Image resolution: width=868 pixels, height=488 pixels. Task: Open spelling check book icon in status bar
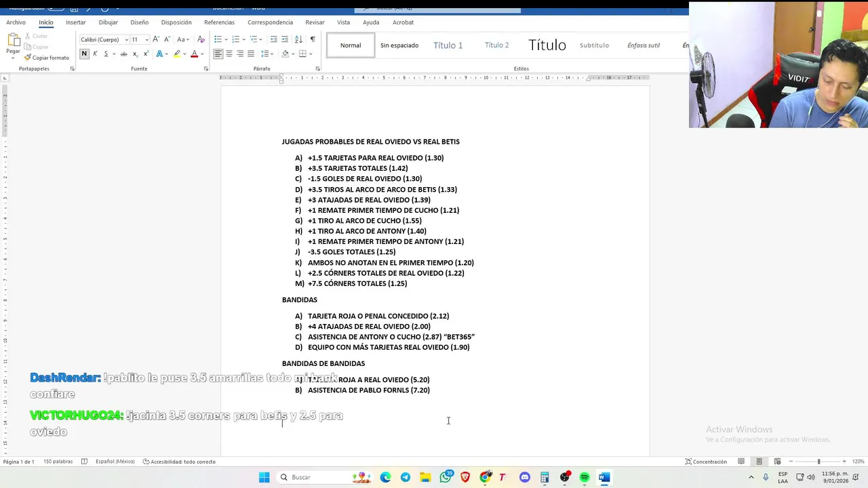(x=84, y=462)
